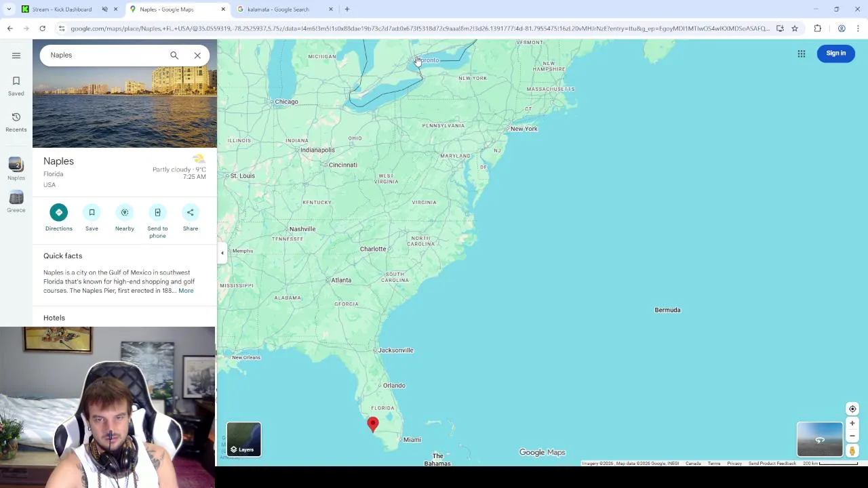Expand quick facts with More link

pyautogui.click(x=186, y=291)
